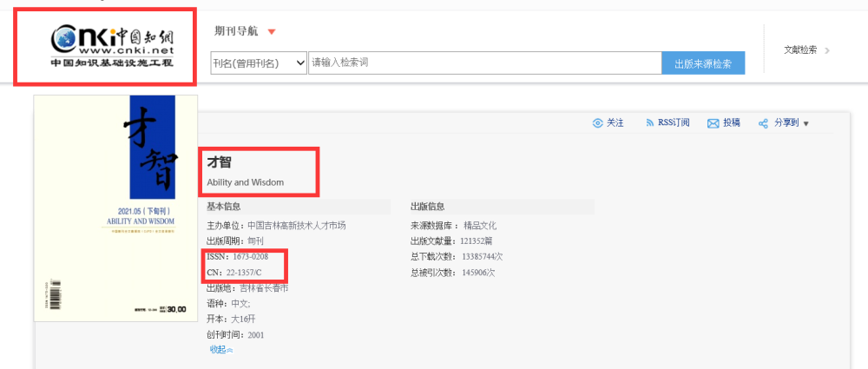868x369 pixels.
Task: Click the 期刊导航 menu label
Action: pos(236,31)
